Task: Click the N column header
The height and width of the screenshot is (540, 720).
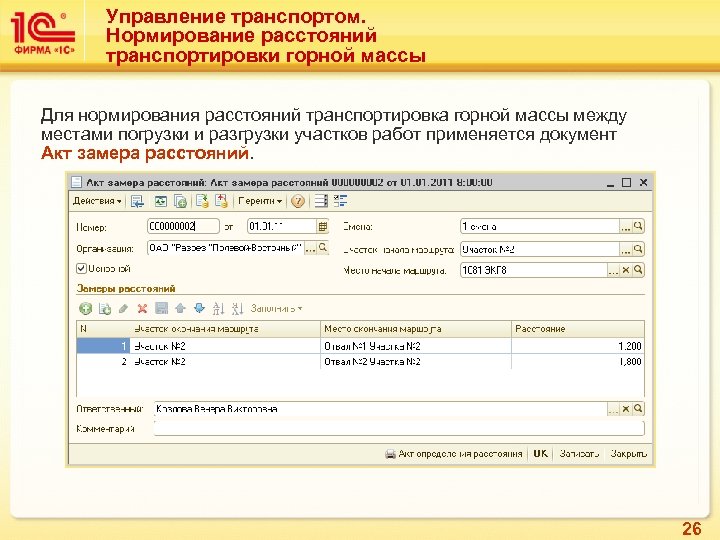Action: 104,329
